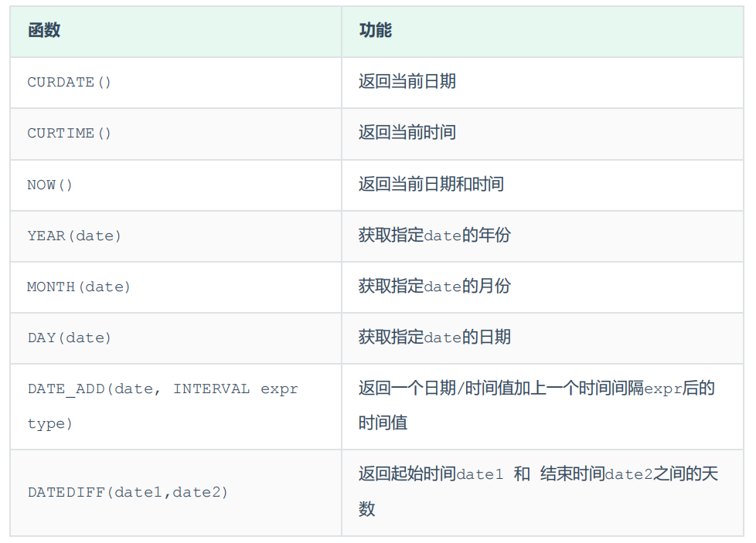
Task: Click the 返回当前日期 description cell
Action: click(x=407, y=81)
